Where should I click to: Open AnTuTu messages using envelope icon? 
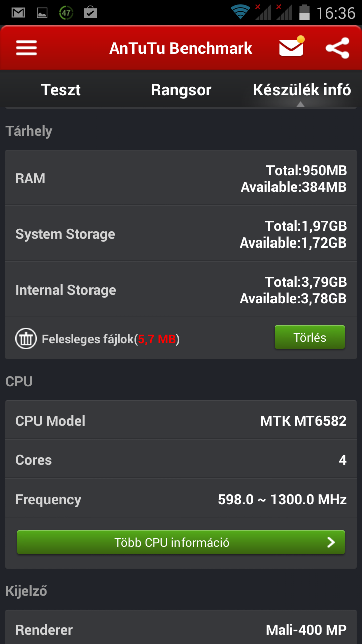point(291,48)
